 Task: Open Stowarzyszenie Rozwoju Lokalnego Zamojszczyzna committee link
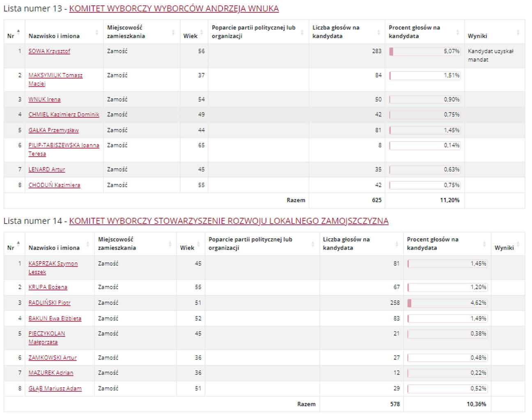click(x=229, y=221)
